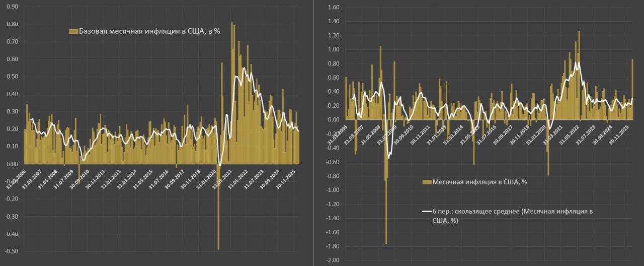Select the -0.50 label on left chart axis
The height and width of the screenshot is (266, 644).
pyautogui.click(x=11, y=251)
